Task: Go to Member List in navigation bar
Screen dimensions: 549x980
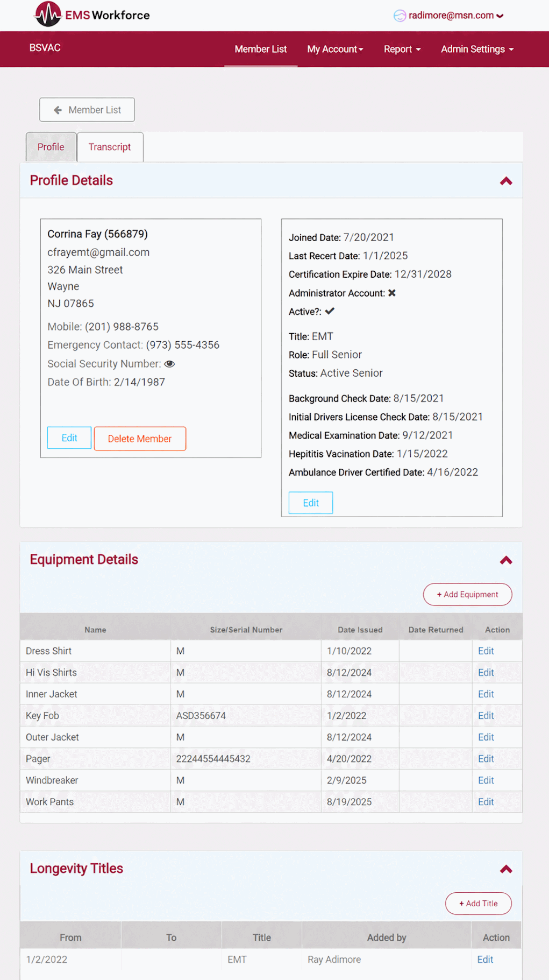Action: pos(261,49)
